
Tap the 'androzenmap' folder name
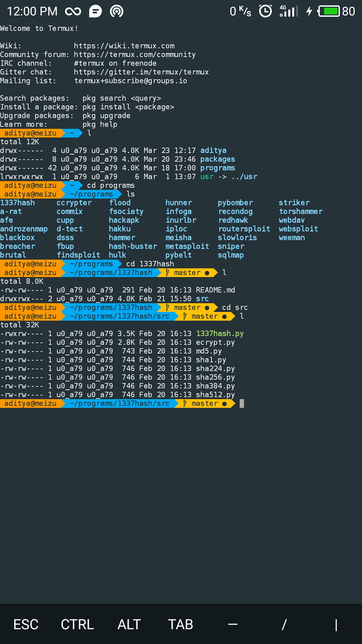[x=24, y=229]
